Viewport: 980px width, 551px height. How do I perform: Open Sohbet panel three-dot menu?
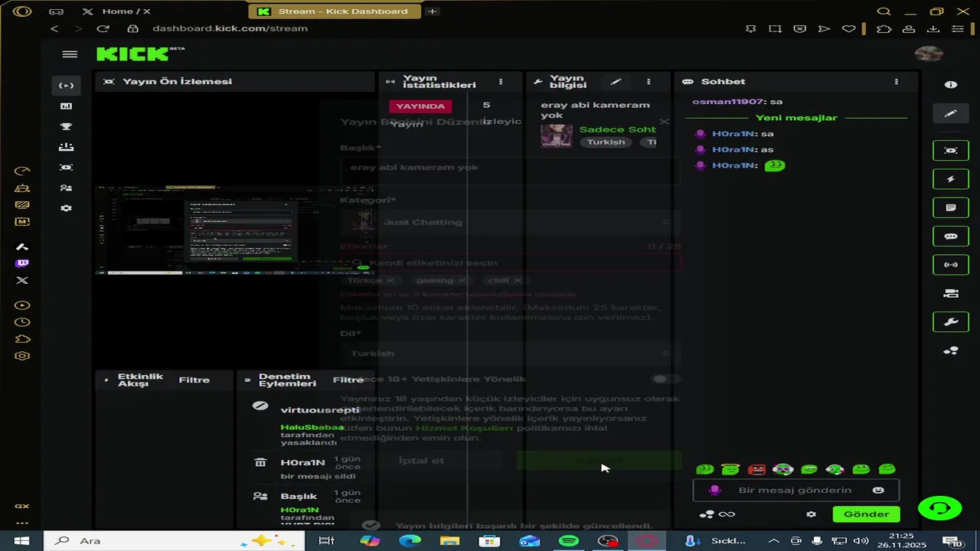coord(896,82)
